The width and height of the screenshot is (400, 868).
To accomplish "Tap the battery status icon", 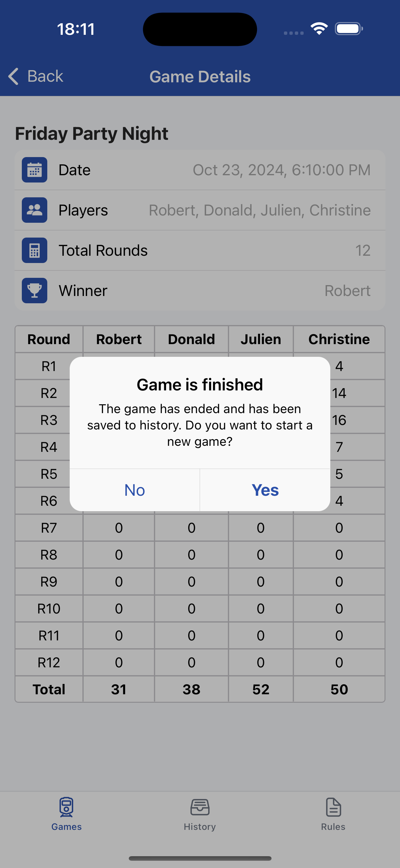I will tap(348, 29).
